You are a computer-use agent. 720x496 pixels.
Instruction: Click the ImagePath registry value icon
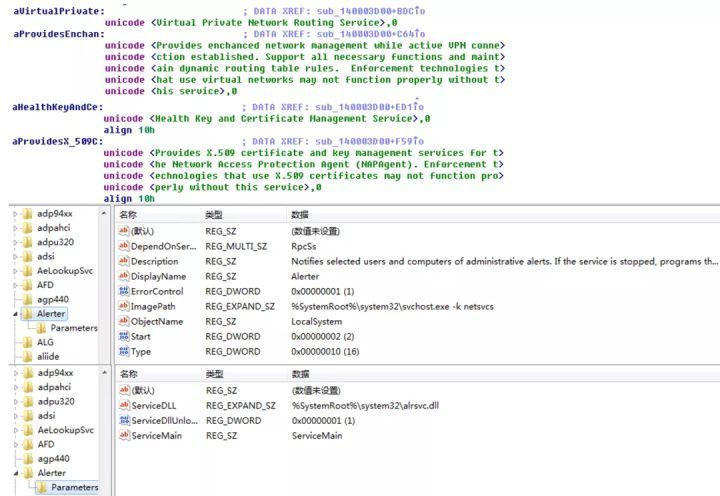click(124, 307)
